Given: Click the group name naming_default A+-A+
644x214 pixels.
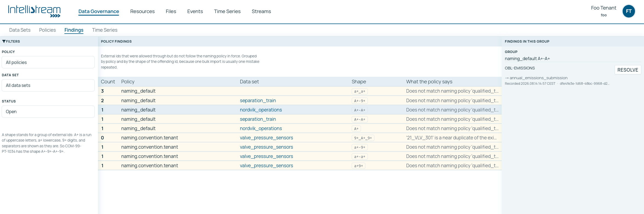Looking at the screenshot, I should tap(527, 58).
